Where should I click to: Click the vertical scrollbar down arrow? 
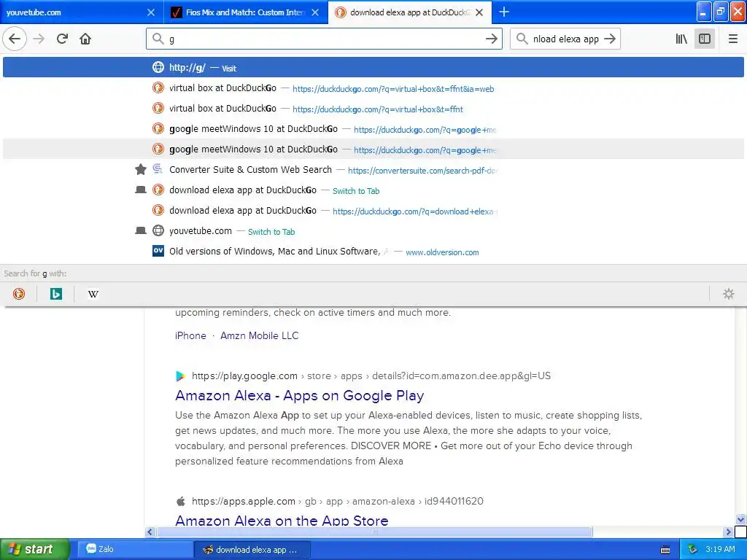pos(740,519)
